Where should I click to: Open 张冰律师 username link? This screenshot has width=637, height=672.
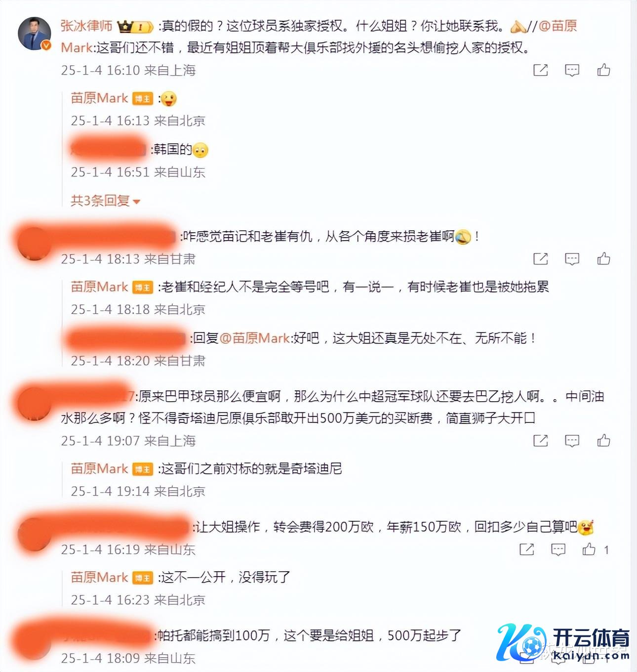tap(86, 26)
